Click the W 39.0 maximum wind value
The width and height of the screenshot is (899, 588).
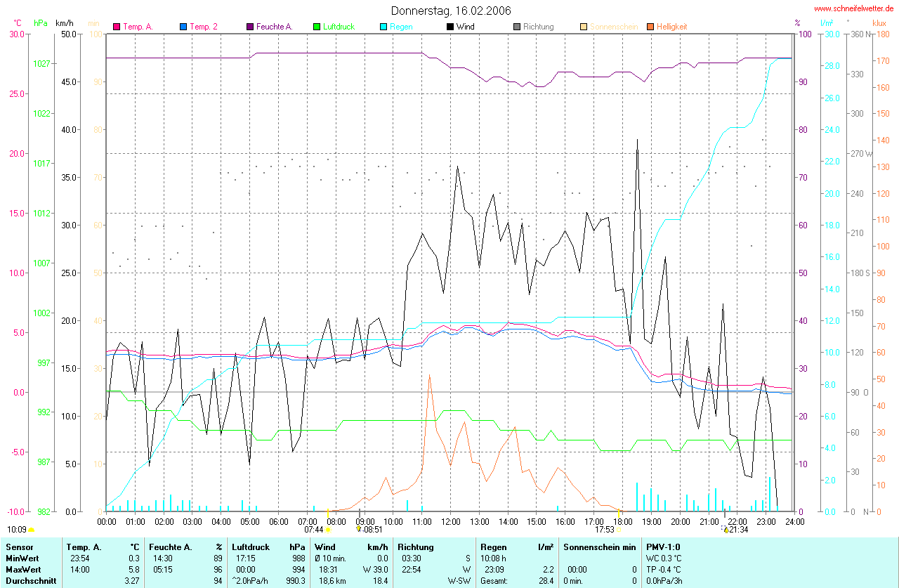point(375,569)
